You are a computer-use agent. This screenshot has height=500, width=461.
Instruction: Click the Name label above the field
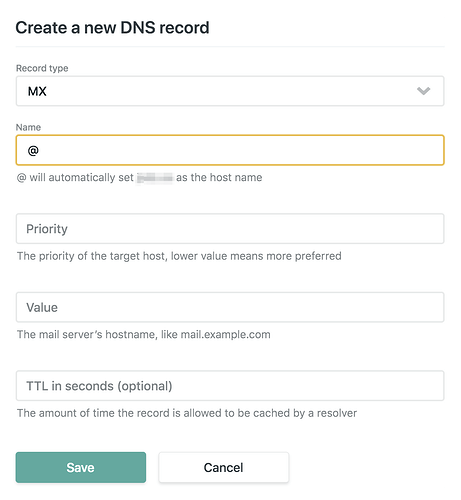(x=28, y=127)
